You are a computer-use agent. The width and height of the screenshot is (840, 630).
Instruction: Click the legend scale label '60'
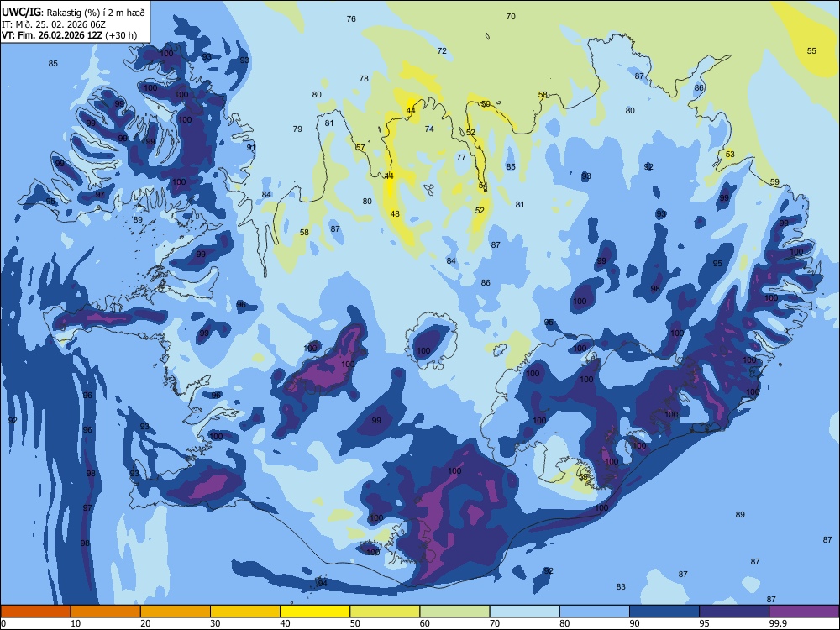coord(425,623)
